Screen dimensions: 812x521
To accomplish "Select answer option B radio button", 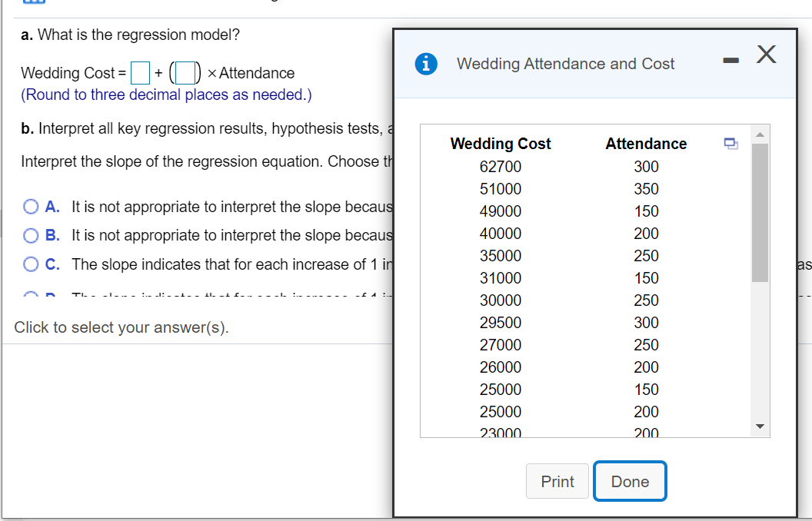I will 31,235.
